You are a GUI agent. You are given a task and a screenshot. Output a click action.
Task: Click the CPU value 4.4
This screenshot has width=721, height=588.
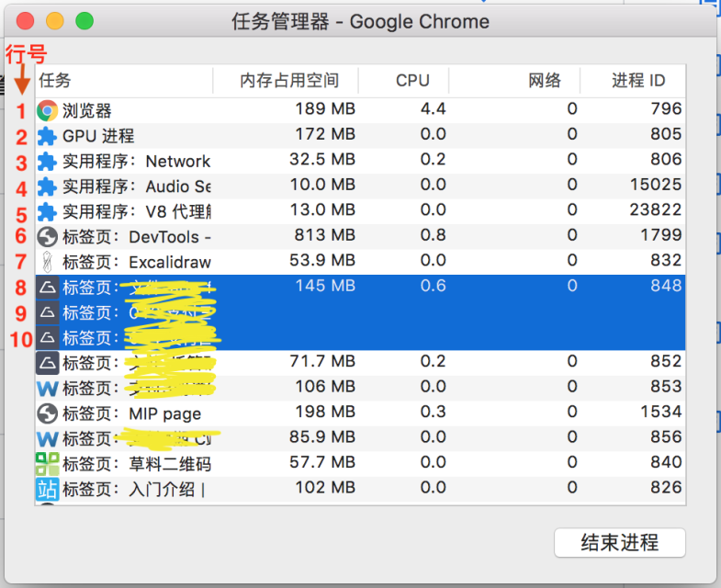[434, 109]
